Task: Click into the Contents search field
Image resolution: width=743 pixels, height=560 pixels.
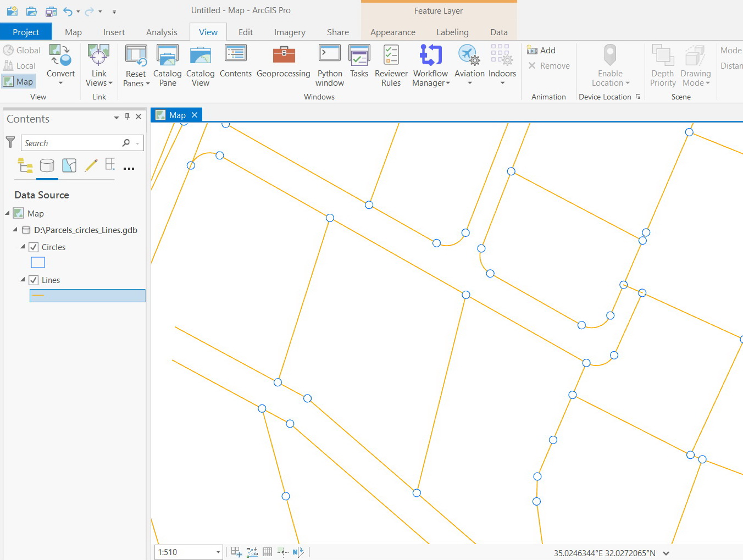Action: (x=71, y=143)
